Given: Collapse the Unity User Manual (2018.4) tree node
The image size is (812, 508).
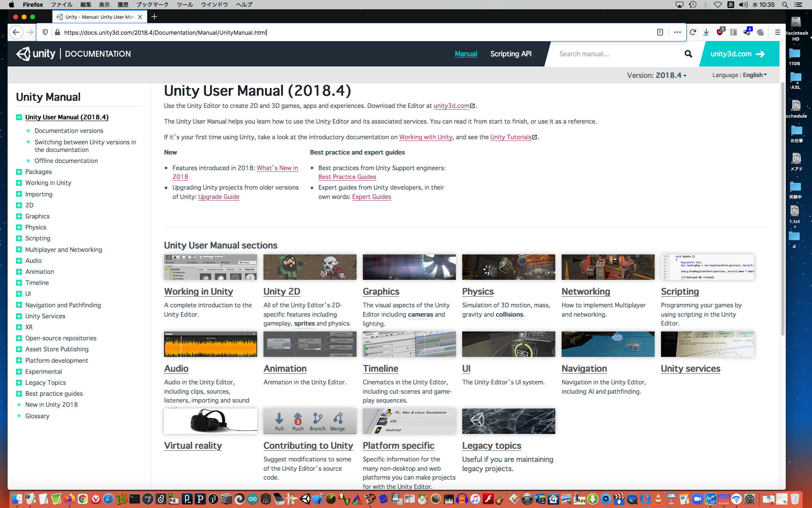Looking at the screenshot, I should [x=19, y=117].
